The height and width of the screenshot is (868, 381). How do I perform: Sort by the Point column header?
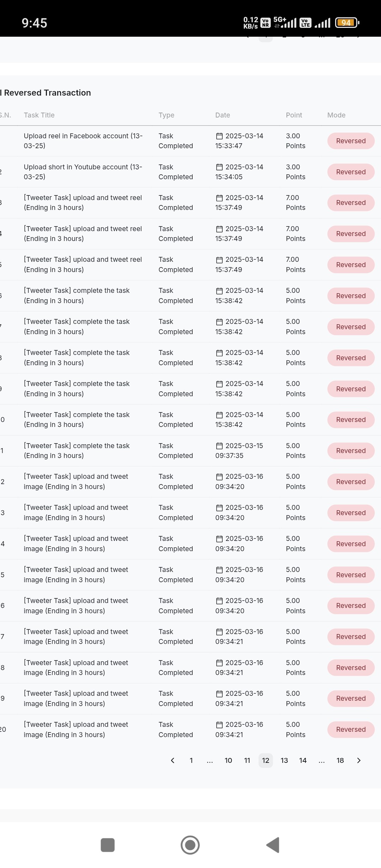(294, 115)
